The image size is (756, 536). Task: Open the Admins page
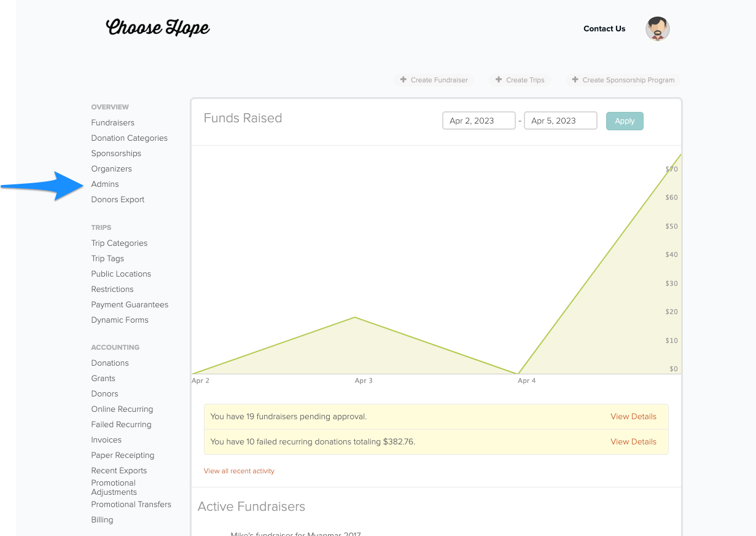tap(105, 184)
